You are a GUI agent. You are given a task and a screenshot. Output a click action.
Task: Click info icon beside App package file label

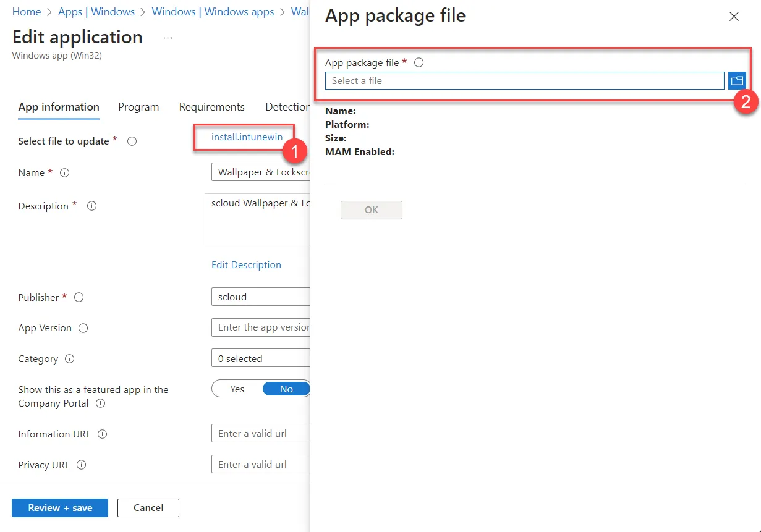pos(419,62)
